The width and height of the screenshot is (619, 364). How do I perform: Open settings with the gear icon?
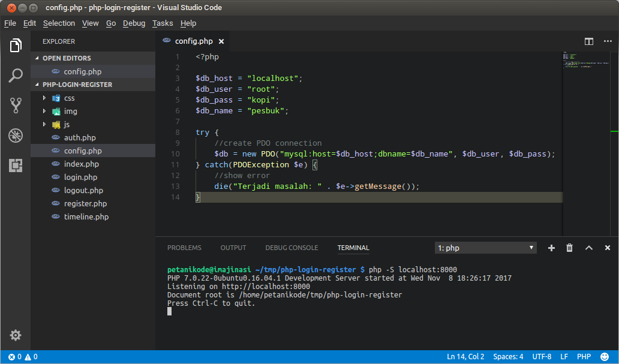click(x=15, y=335)
